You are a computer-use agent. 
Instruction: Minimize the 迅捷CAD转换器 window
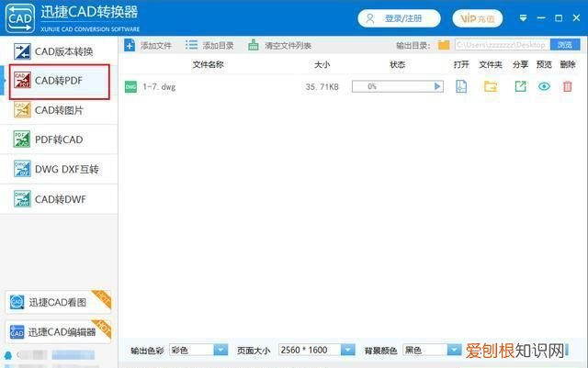point(541,18)
